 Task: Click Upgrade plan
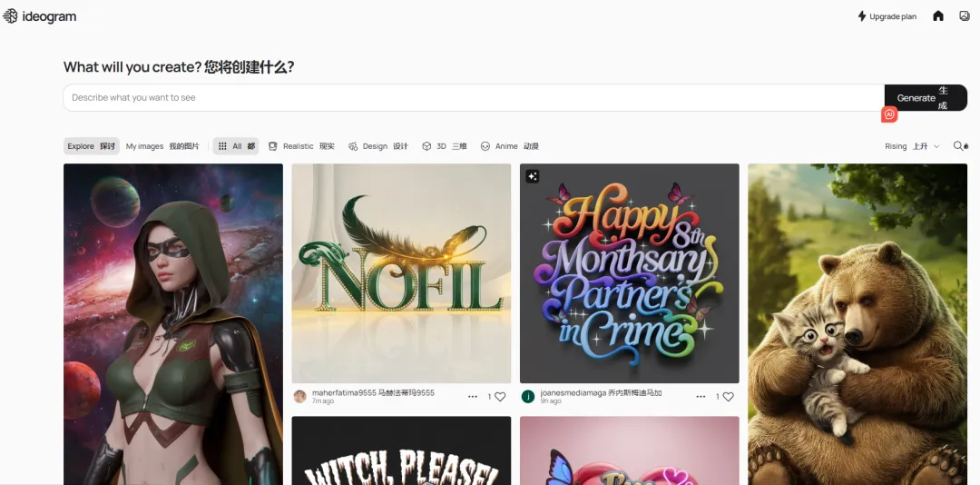tap(887, 16)
